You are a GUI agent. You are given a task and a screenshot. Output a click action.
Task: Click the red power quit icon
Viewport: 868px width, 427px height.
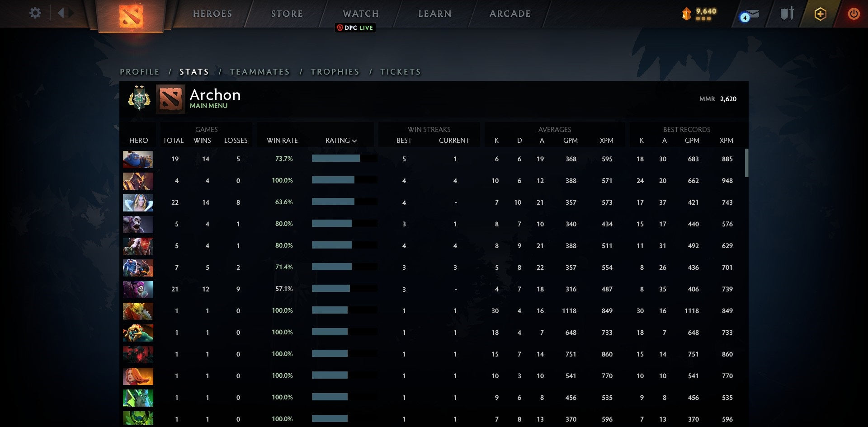tap(853, 14)
